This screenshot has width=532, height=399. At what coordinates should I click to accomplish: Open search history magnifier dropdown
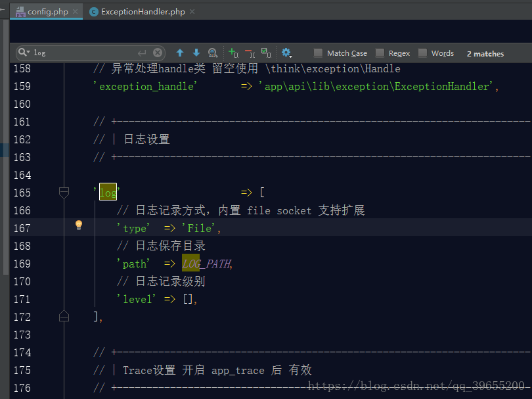click(24, 53)
